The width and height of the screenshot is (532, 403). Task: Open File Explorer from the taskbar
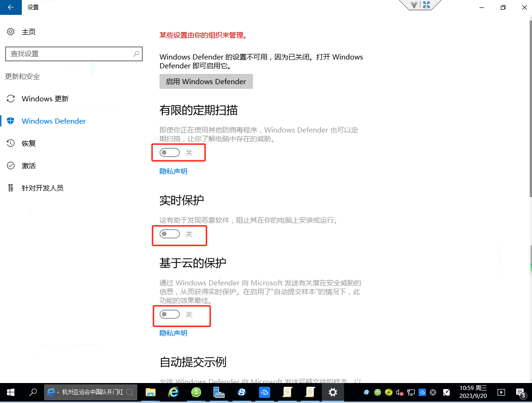(x=151, y=392)
